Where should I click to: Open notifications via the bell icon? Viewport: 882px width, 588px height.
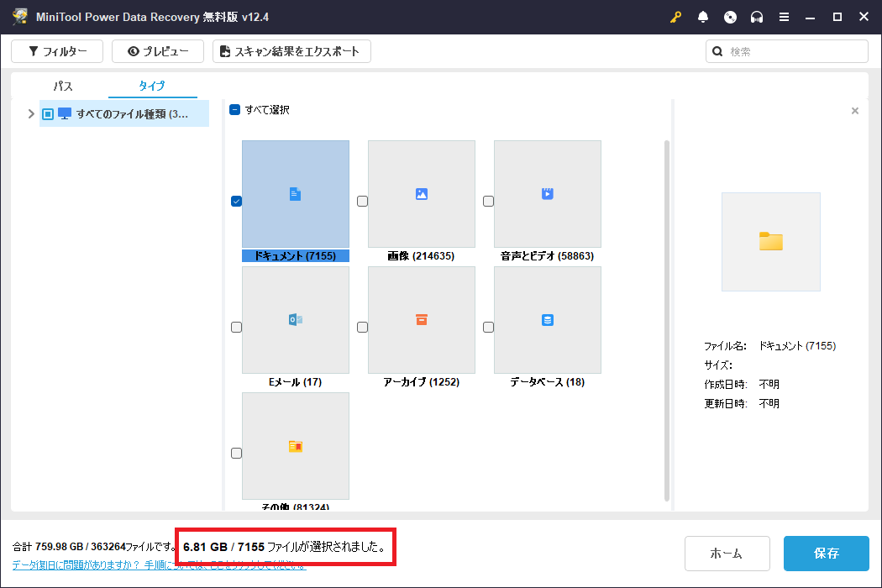point(702,17)
